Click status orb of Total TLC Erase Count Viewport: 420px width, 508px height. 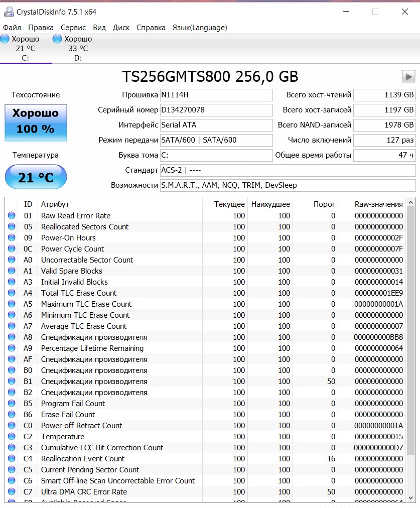click(x=12, y=293)
